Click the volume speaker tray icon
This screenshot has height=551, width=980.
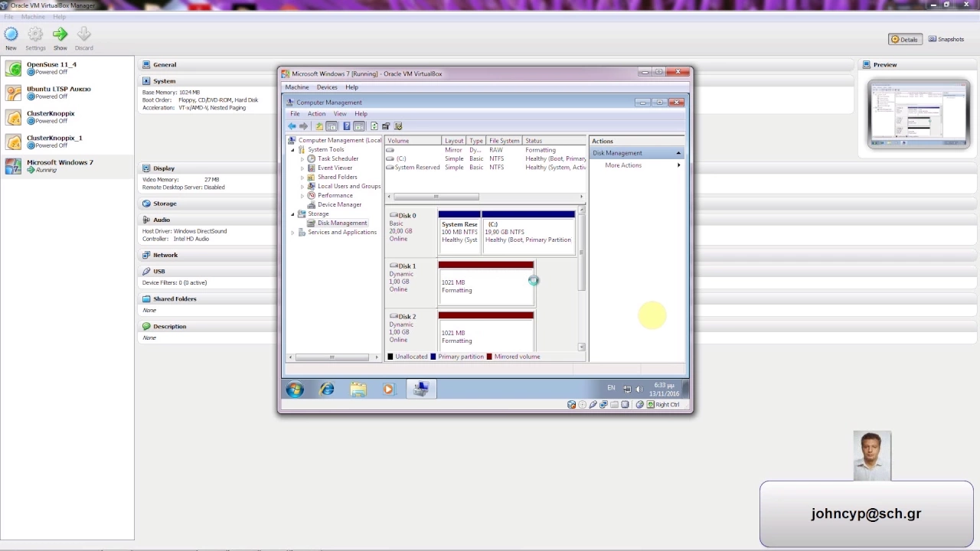point(639,390)
